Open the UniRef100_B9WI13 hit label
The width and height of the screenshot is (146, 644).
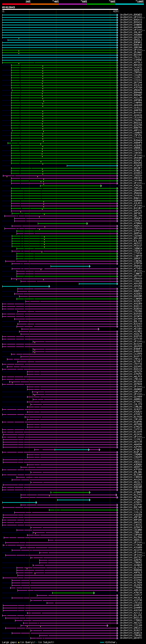(x=131, y=198)
